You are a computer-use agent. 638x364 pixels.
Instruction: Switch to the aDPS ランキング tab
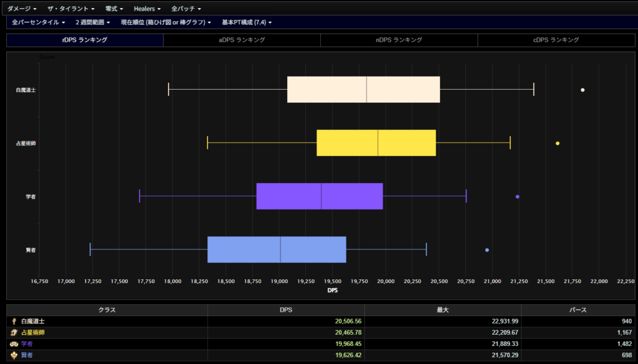pyautogui.click(x=242, y=40)
